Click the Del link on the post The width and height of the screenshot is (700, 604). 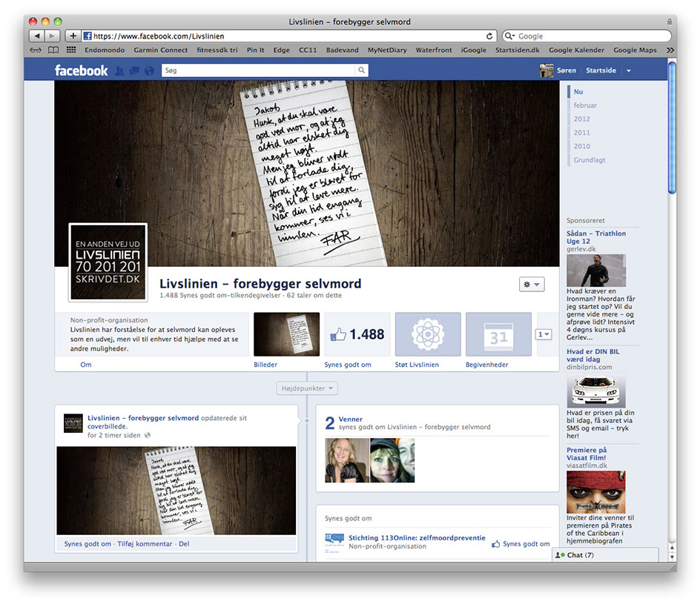[184, 544]
